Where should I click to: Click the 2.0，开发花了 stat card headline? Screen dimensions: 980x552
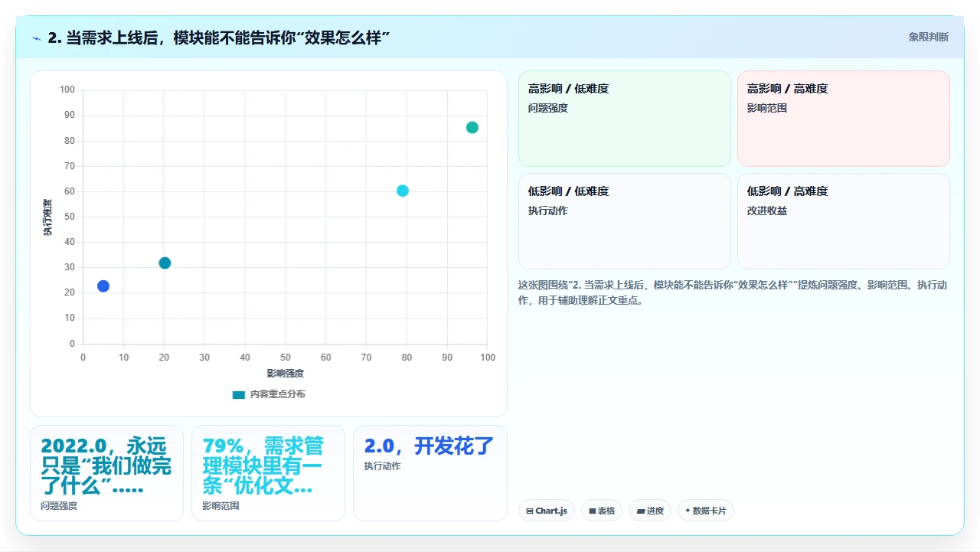coord(429,446)
